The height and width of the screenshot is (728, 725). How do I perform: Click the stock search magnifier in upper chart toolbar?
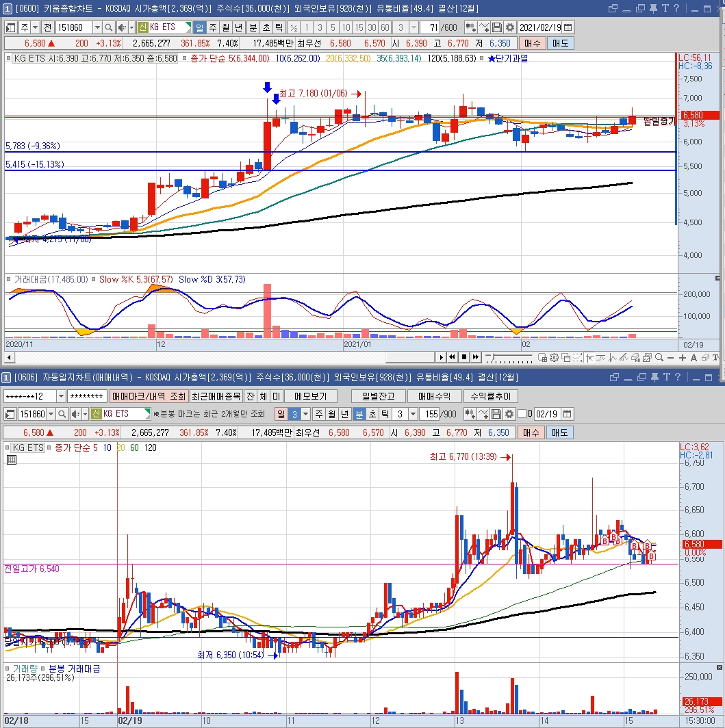point(108,27)
